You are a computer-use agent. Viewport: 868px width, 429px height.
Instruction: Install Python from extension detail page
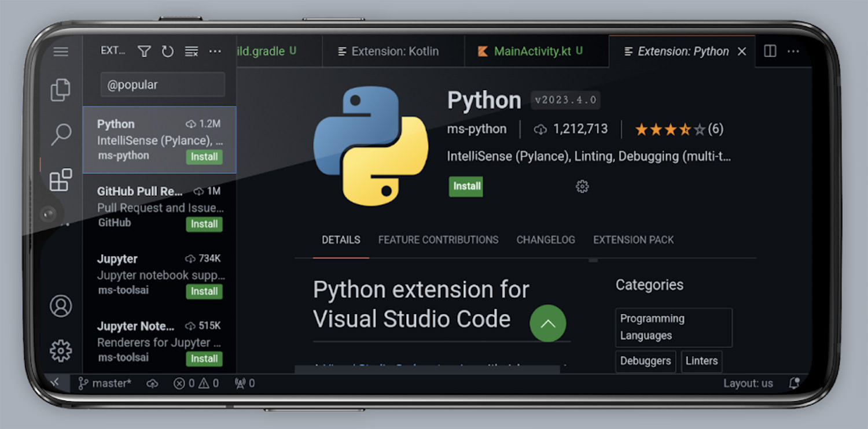(x=466, y=186)
